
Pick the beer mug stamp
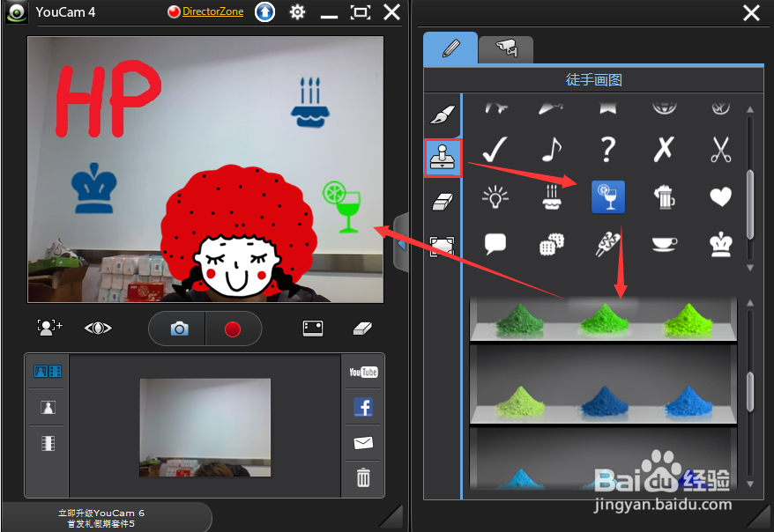[664, 197]
